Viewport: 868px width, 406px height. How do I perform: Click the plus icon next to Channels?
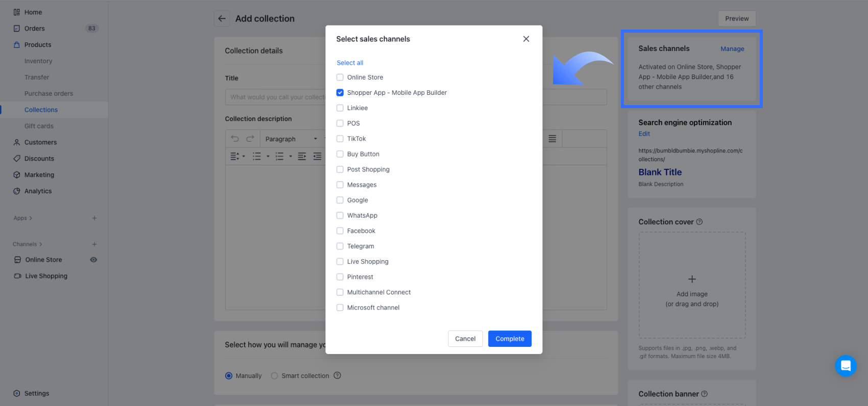coord(94,244)
